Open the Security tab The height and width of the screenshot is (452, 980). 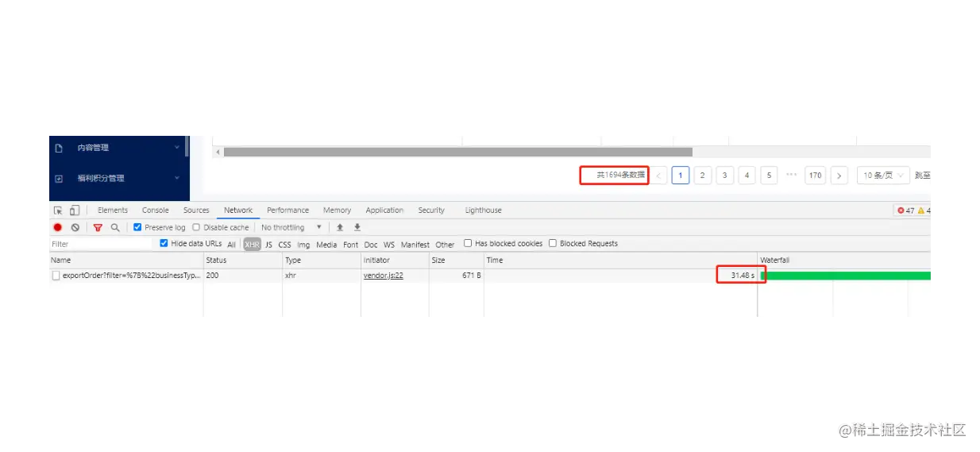pos(431,211)
